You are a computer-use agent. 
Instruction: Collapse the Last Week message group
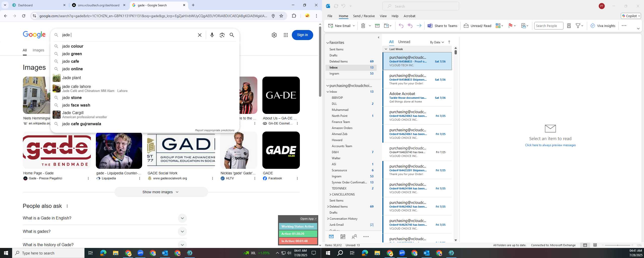tap(386, 49)
